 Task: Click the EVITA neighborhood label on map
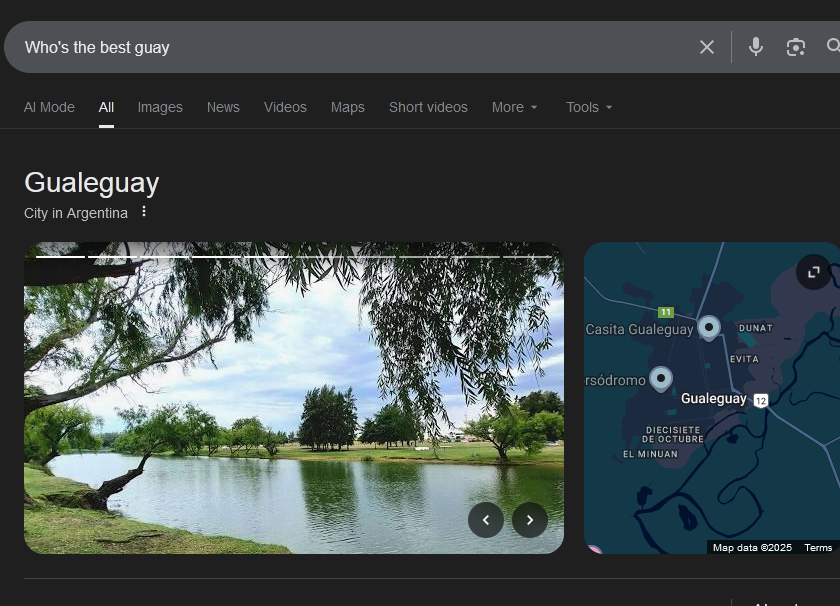[x=744, y=359]
